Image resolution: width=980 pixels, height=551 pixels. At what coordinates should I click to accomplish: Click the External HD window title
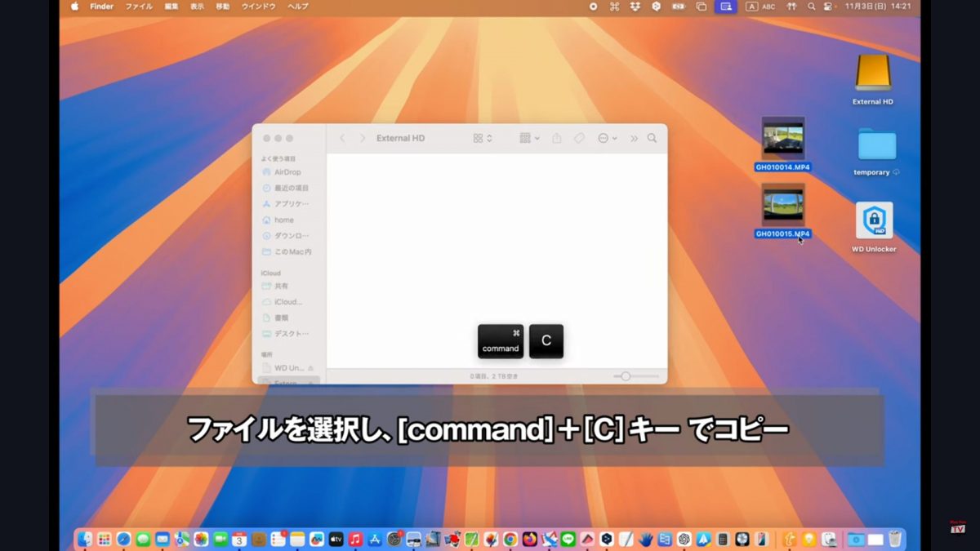coord(400,139)
